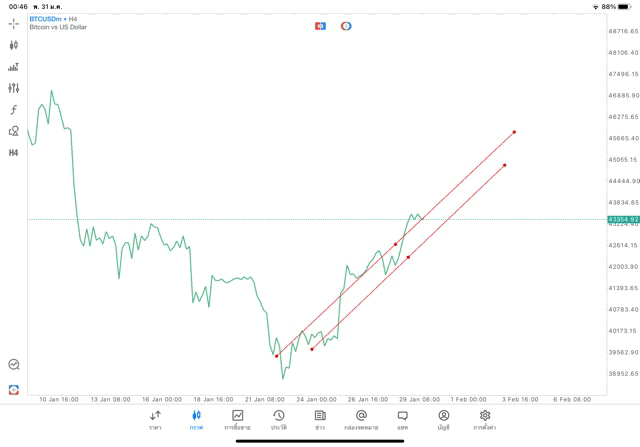The height and width of the screenshot is (447, 640).
Task: Open chart settings sliders icon
Action: [x=14, y=88]
